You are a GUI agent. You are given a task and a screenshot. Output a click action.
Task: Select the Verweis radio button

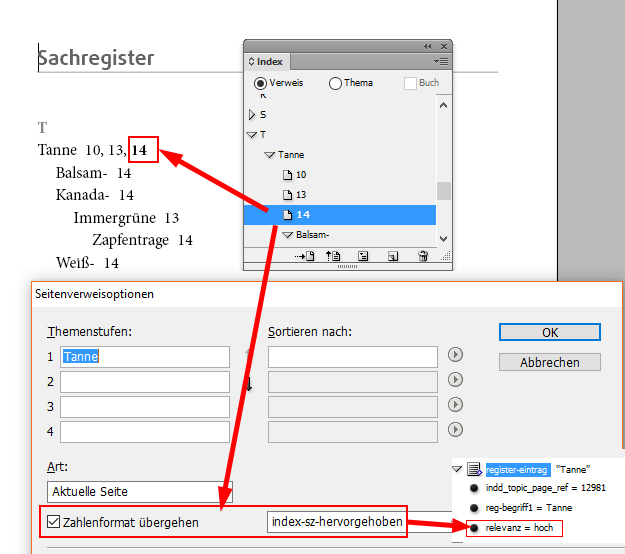260,83
